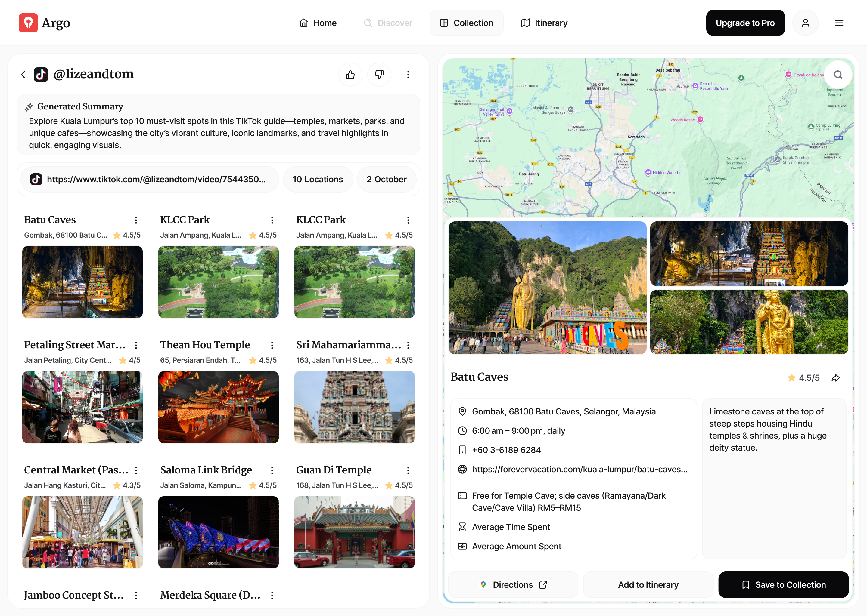
Task: Toggle the Save to Collection bookmark
Action: tap(746, 584)
